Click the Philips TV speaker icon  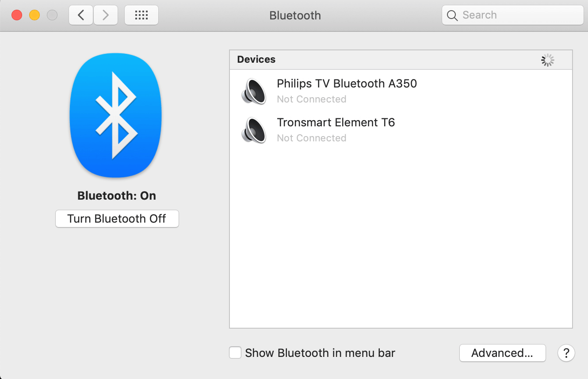(x=254, y=91)
